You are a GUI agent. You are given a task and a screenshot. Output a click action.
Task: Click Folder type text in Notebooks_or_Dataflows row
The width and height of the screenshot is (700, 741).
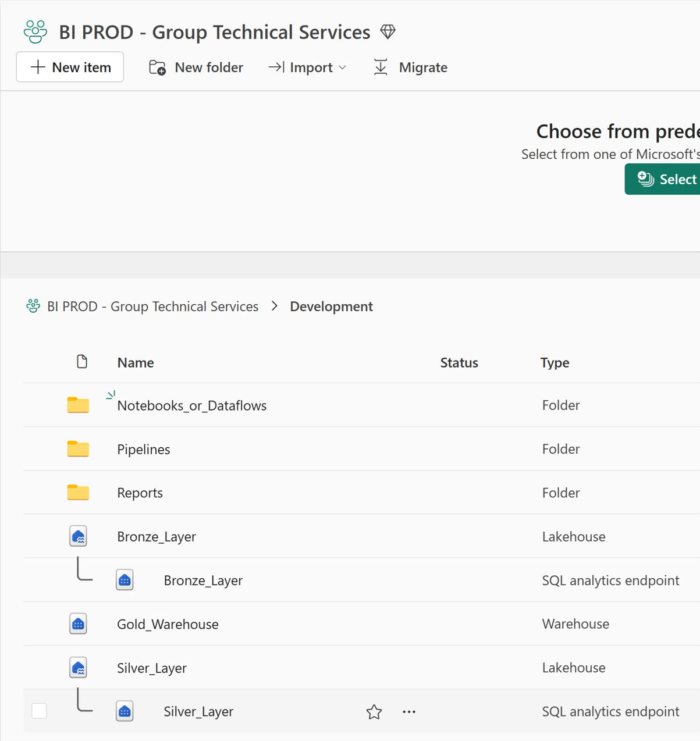click(x=560, y=405)
